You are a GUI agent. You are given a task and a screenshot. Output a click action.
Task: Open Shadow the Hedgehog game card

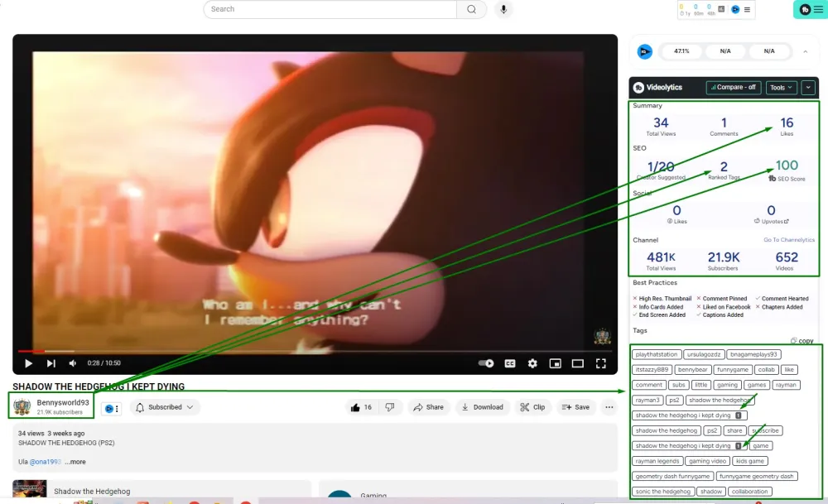[161, 490]
